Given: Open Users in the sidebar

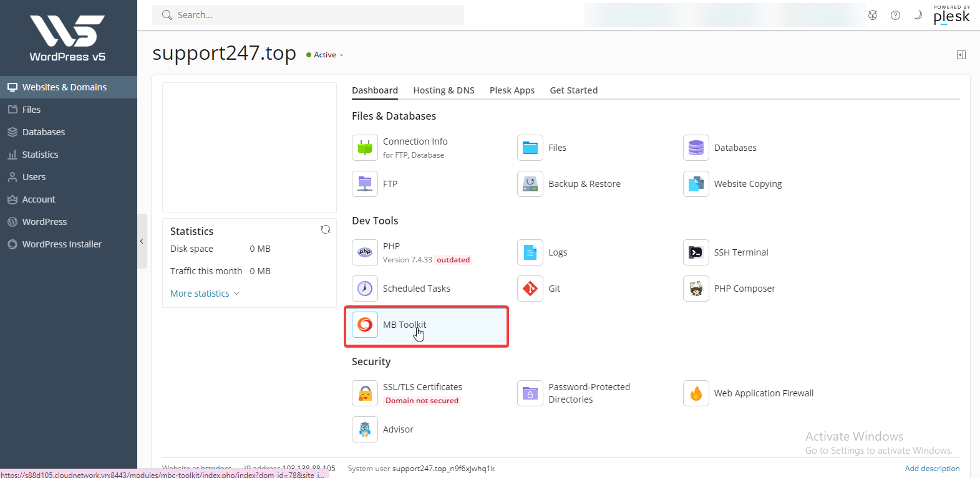Looking at the screenshot, I should 69,177.
